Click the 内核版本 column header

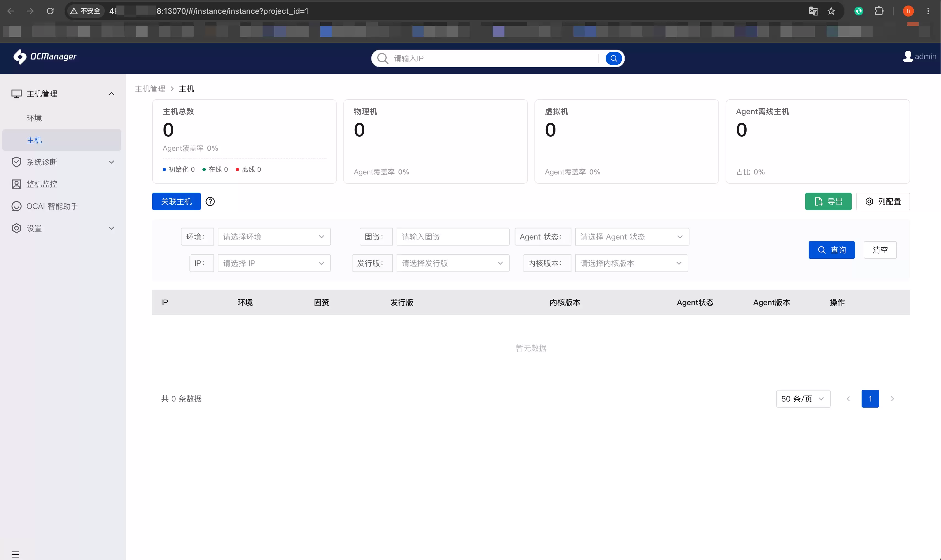[x=565, y=302]
